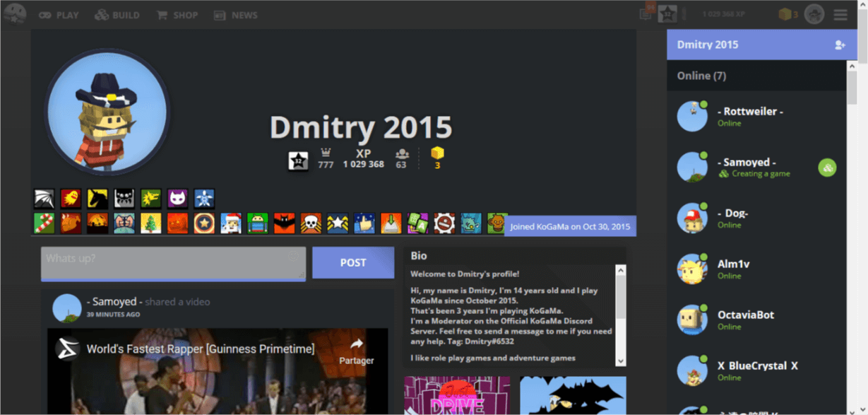This screenshot has width=868, height=415.
Task: Collapse the Online (7) friends section
Action: coord(756,76)
